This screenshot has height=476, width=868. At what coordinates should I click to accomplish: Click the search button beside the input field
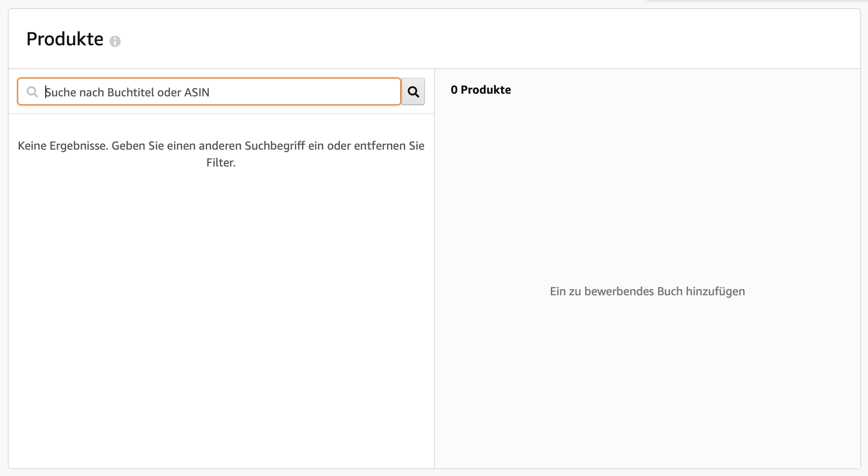(413, 91)
